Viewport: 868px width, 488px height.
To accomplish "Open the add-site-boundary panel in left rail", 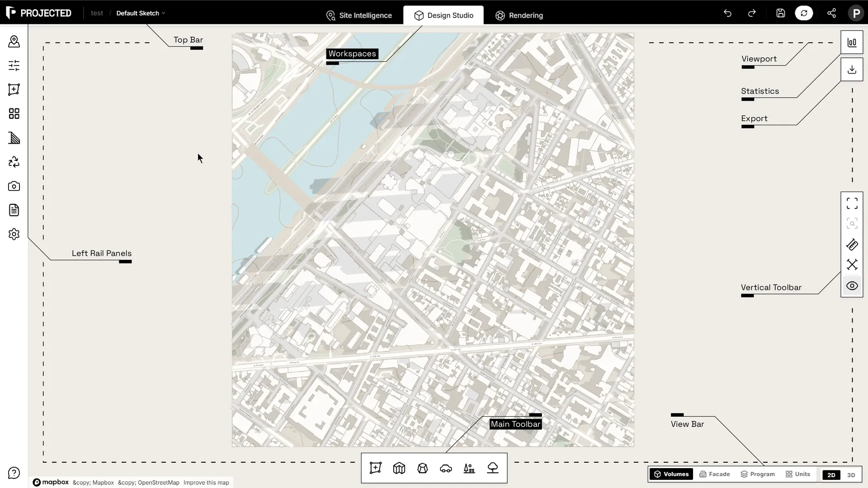I will point(14,89).
